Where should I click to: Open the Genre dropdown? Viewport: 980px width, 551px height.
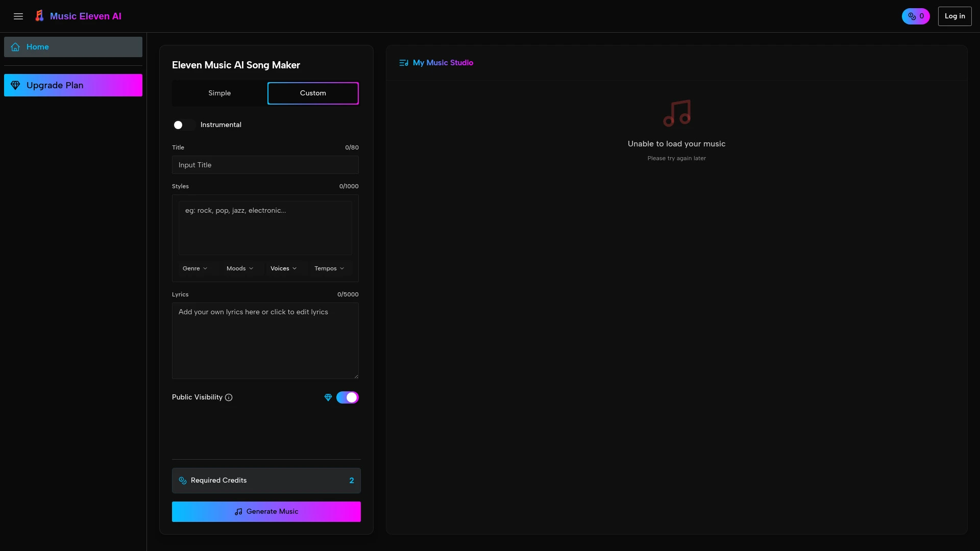[x=195, y=268]
